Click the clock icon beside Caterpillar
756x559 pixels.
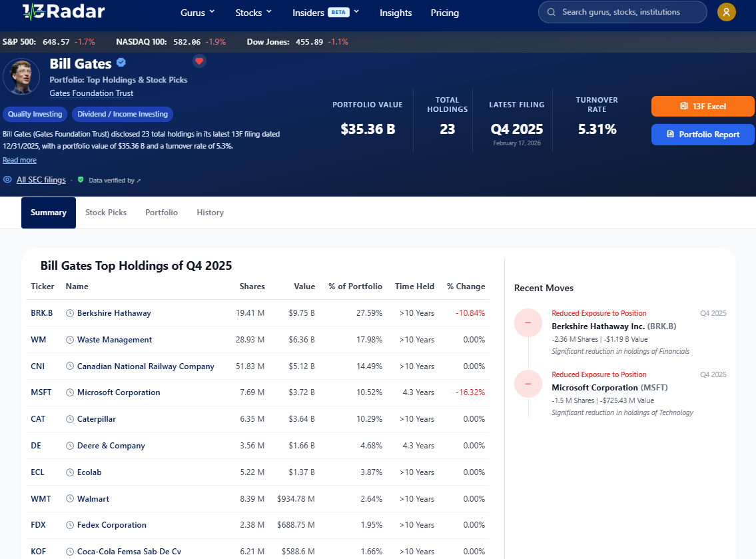pyautogui.click(x=70, y=419)
